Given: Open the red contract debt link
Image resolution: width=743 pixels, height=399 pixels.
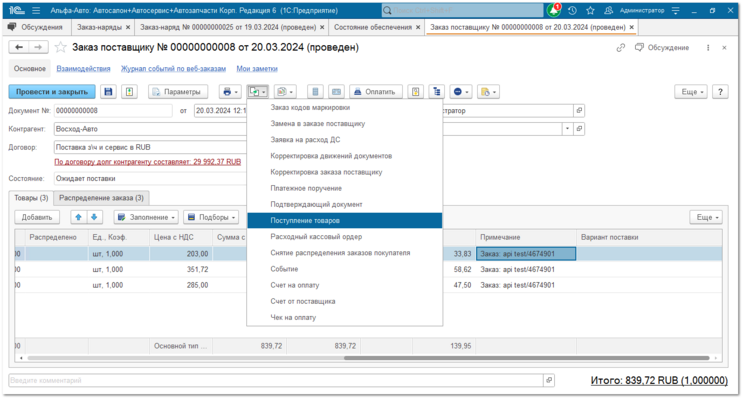Looking at the screenshot, I should point(148,162).
